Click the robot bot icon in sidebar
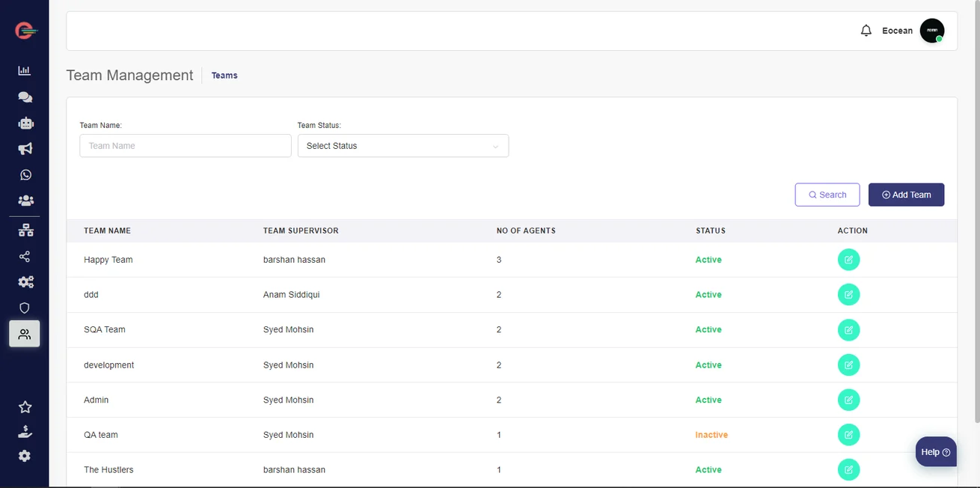980x488 pixels. (x=25, y=123)
